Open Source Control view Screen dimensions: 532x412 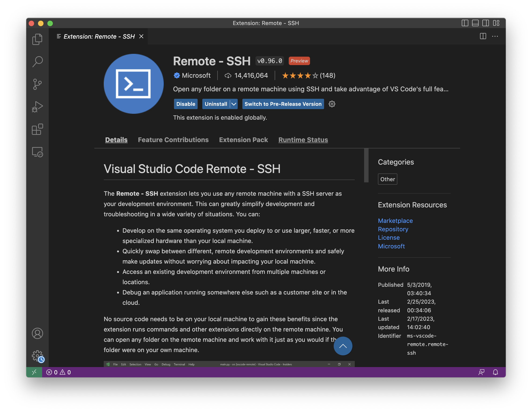click(37, 84)
